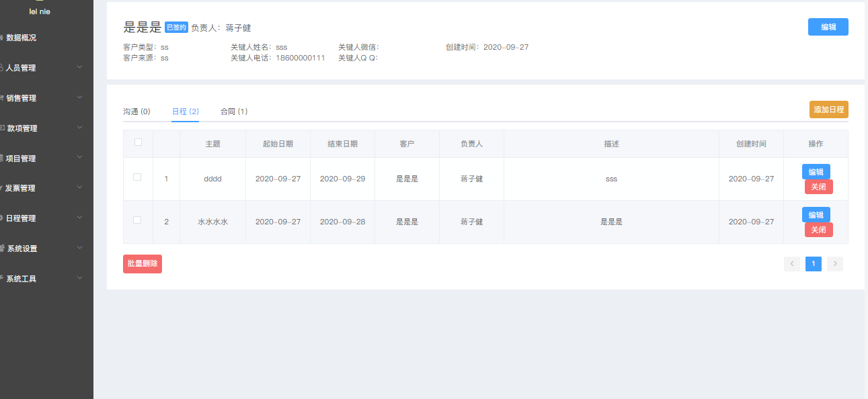The image size is (868, 399).
Task: Click the phone number 18600000111
Action: click(x=301, y=58)
